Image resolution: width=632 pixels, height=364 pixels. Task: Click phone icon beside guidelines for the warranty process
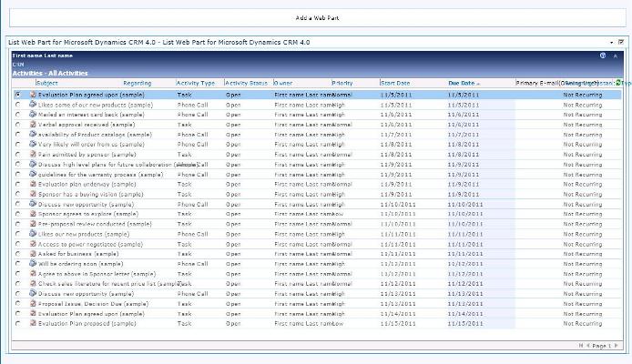(x=34, y=174)
